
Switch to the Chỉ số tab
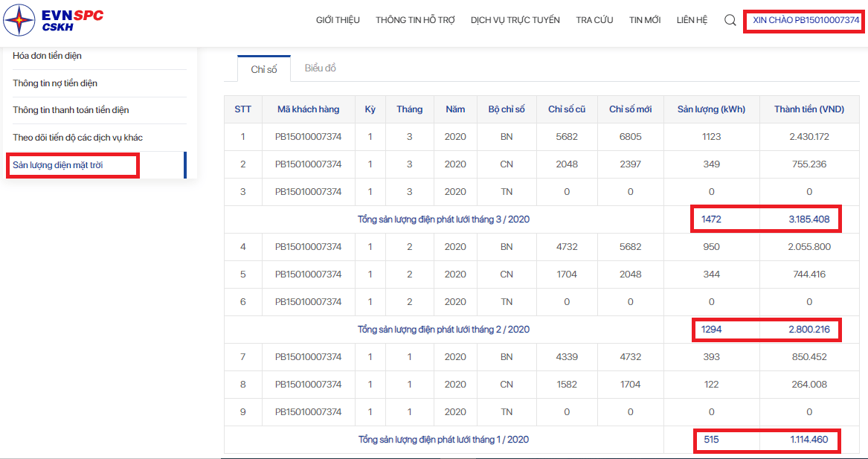click(x=264, y=69)
